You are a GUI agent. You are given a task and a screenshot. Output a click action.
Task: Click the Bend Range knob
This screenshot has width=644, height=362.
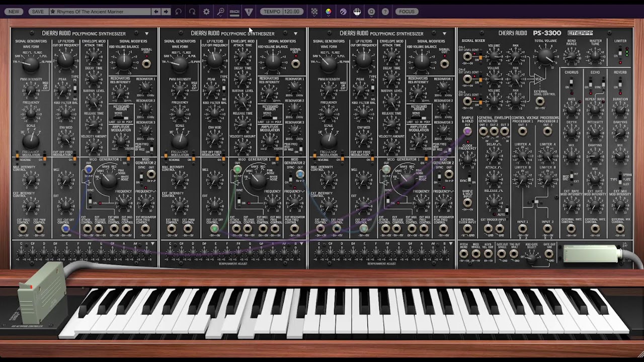click(x=572, y=56)
